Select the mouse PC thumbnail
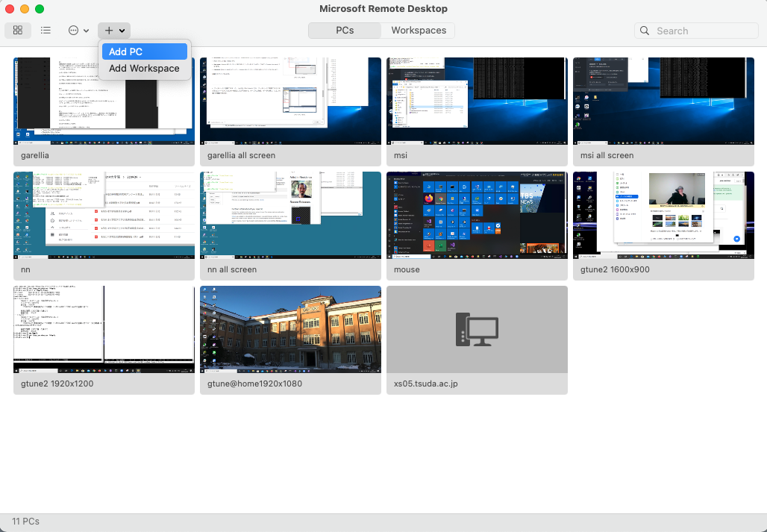The height and width of the screenshot is (532, 767). [x=477, y=216]
